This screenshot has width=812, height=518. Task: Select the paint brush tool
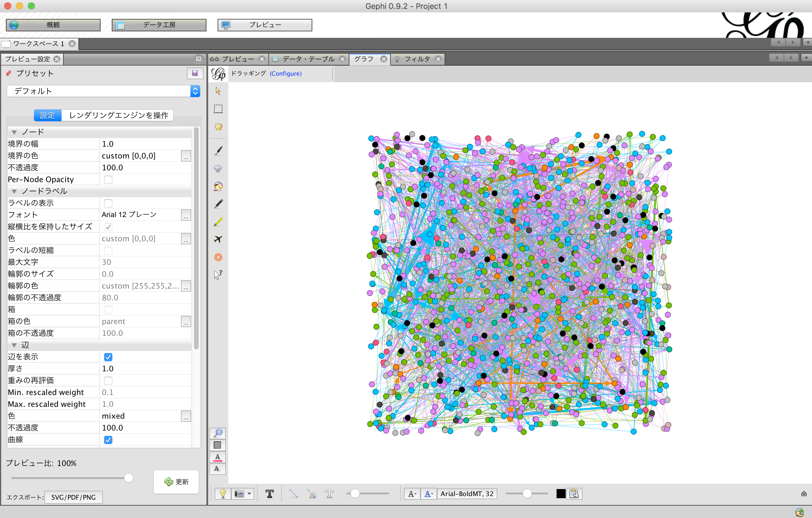coord(218,150)
